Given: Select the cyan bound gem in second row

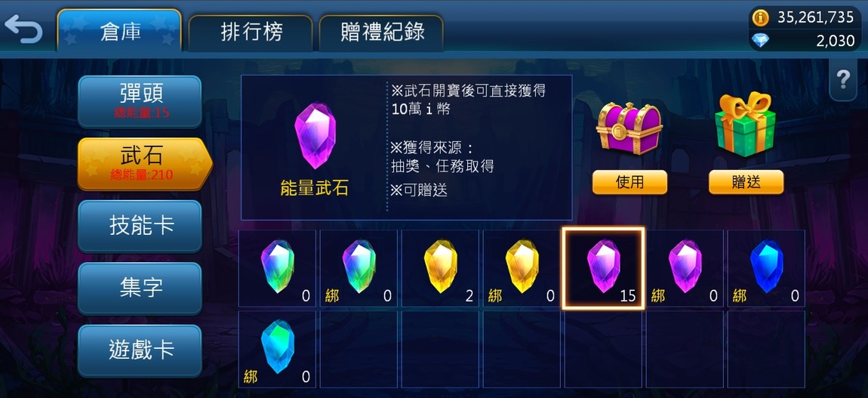Looking at the screenshot, I should (277, 349).
